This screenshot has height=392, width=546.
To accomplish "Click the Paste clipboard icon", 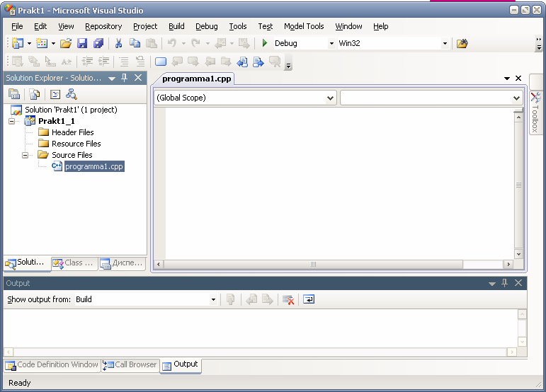I will pos(151,43).
